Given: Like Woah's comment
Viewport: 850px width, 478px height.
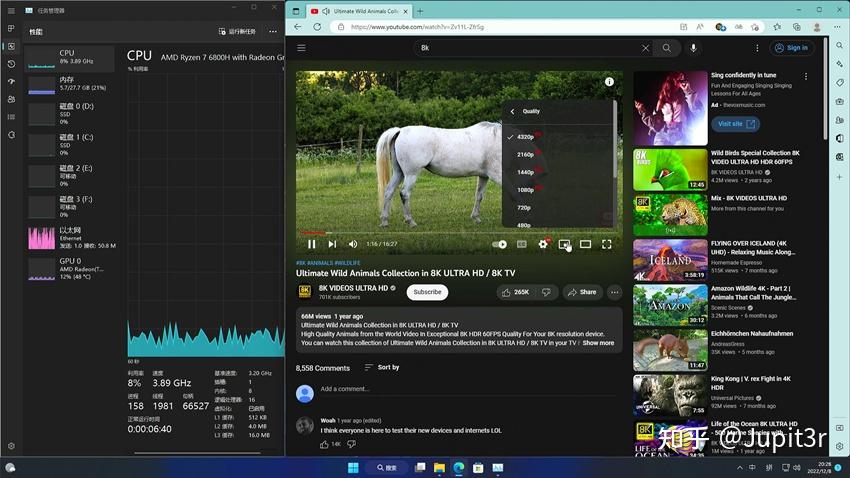Looking at the screenshot, I should point(324,444).
